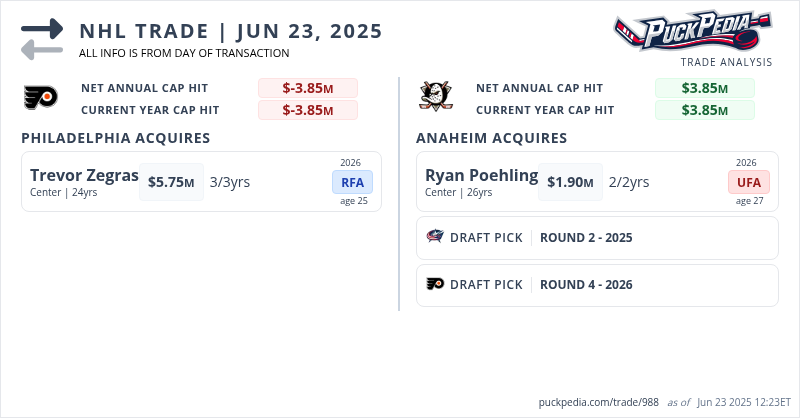Screen dimensions: 800x418
Task: Select Ryan Poehling $1.90M cap hit box
Action: [x=570, y=182]
